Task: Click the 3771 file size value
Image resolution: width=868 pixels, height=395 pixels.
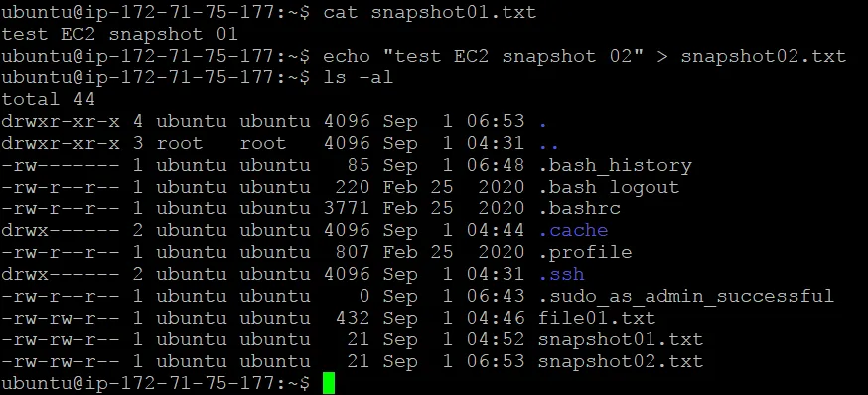Action: (x=347, y=208)
